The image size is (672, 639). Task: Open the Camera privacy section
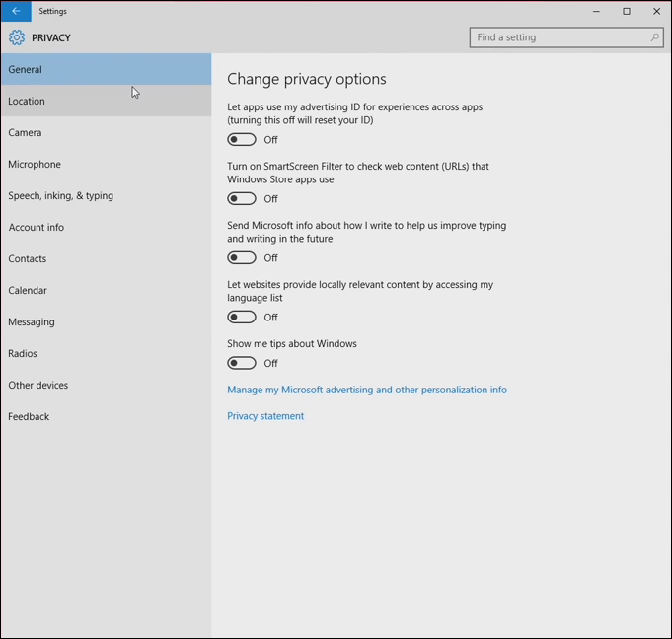click(x=107, y=133)
